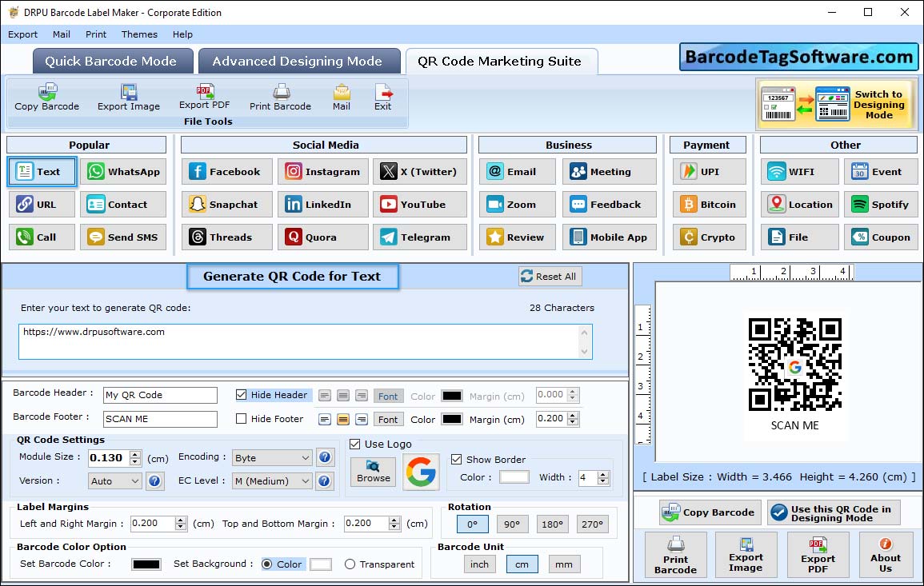Pick Set Barcode Color swatch
The image size is (924, 586).
click(146, 564)
